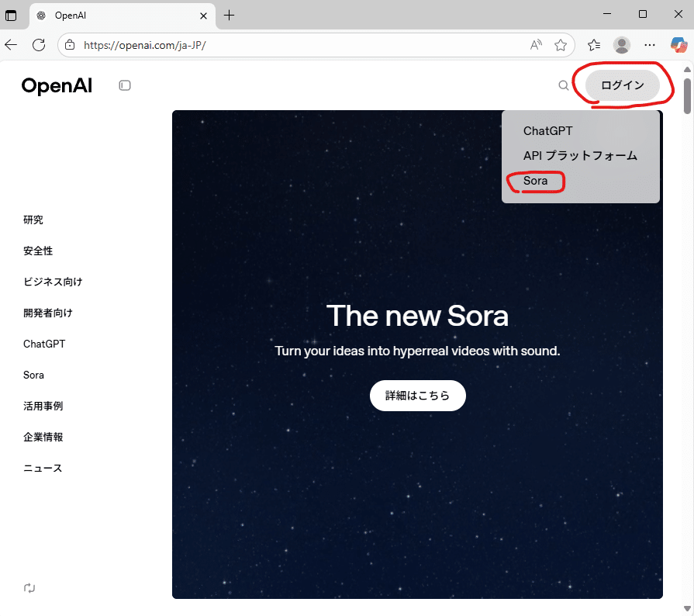
Task: Add this page to favorites via the star
Action: [x=561, y=45]
